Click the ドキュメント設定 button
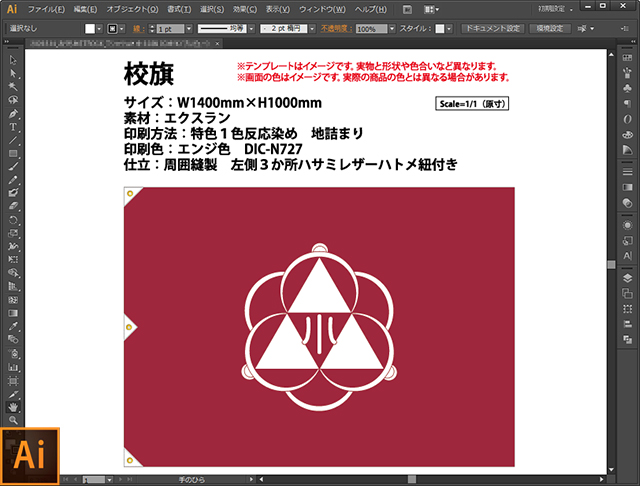The width and height of the screenshot is (640, 486). pyautogui.click(x=490, y=29)
